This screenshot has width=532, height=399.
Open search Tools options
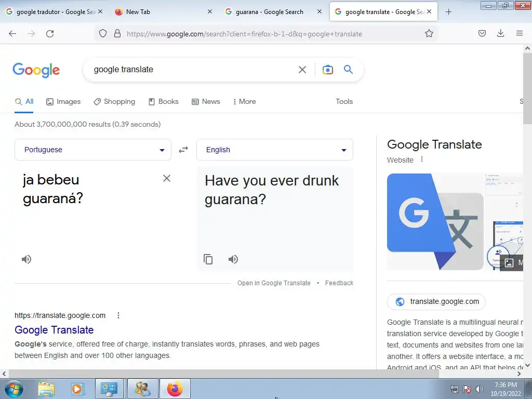(x=344, y=101)
